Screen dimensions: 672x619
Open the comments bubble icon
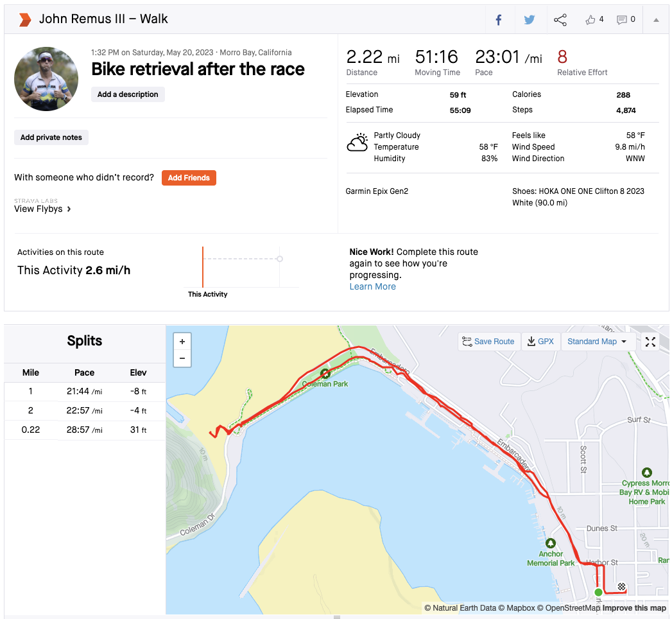click(x=621, y=20)
